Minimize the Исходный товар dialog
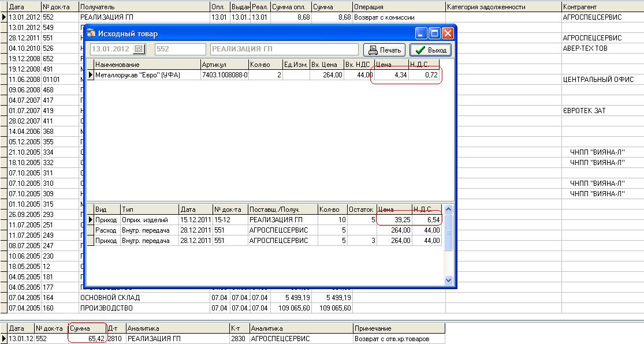Viewport: 644px width, 344px height. coord(422,33)
